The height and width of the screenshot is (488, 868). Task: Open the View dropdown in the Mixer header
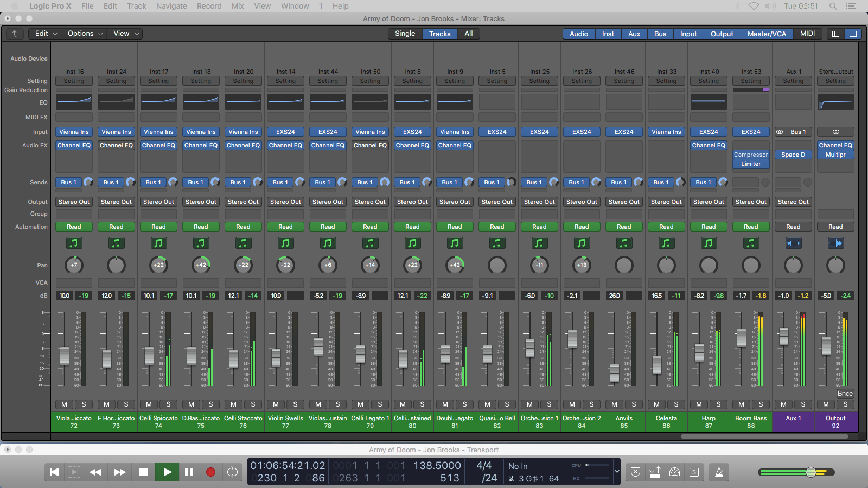[x=122, y=33]
